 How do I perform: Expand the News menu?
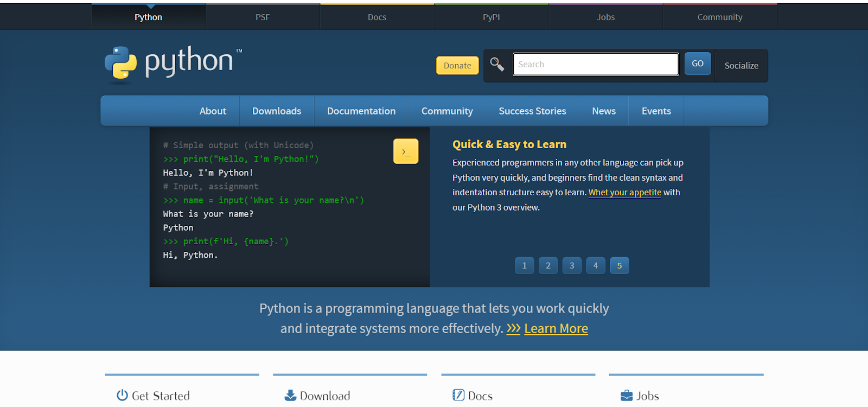point(604,111)
